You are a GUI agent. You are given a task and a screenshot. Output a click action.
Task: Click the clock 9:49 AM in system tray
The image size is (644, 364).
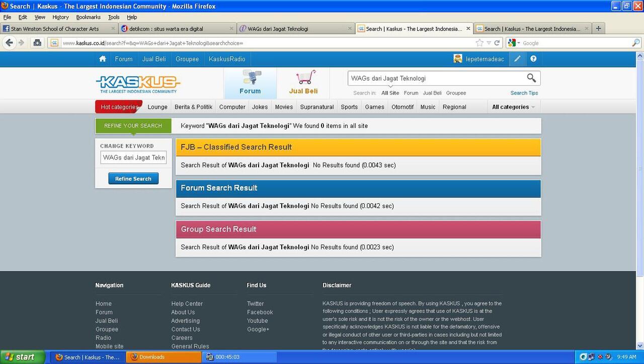pyautogui.click(x=626, y=357)
